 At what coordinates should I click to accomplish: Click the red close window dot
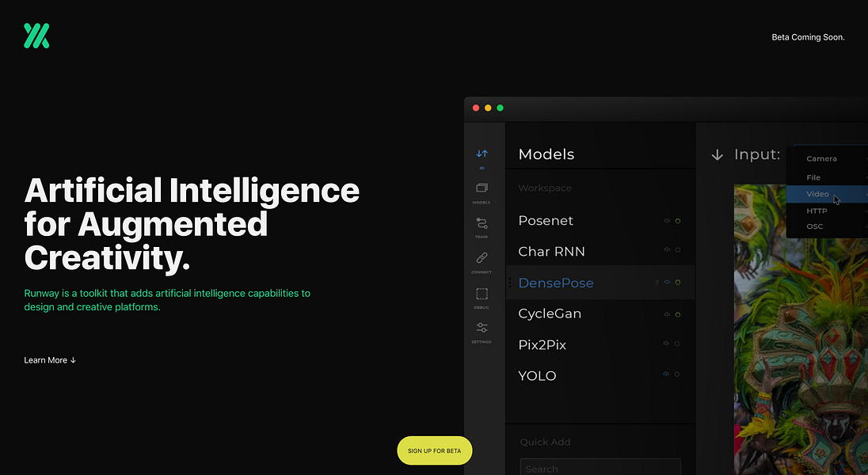pos(475,108)
